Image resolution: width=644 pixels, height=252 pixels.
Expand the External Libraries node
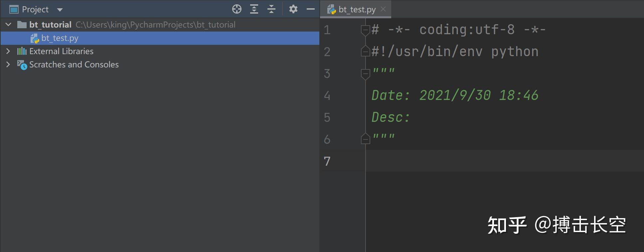pyautogui.click(x=8, y=51)
